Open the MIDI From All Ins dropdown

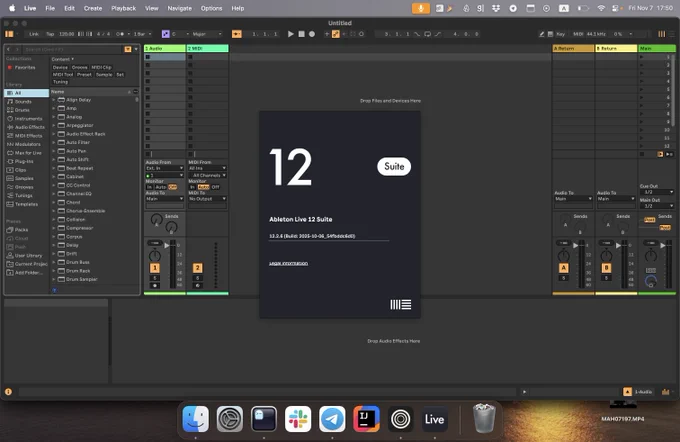207,168
